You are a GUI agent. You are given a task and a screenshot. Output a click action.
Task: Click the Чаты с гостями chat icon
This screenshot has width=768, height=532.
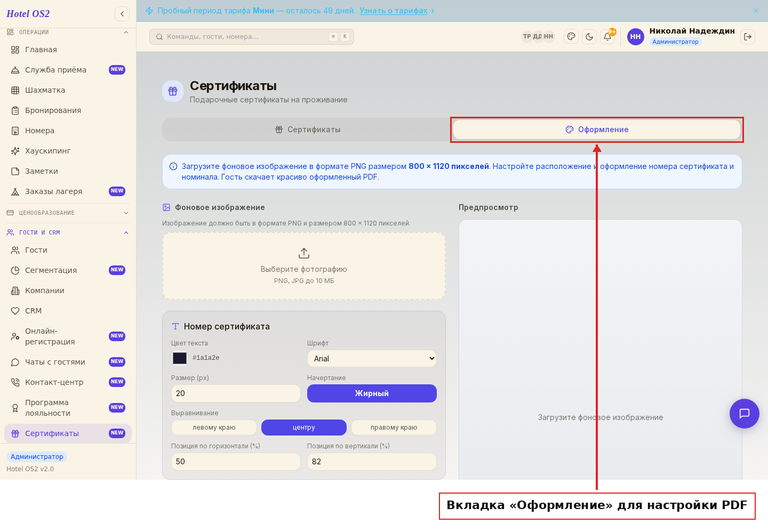[15, 362]
